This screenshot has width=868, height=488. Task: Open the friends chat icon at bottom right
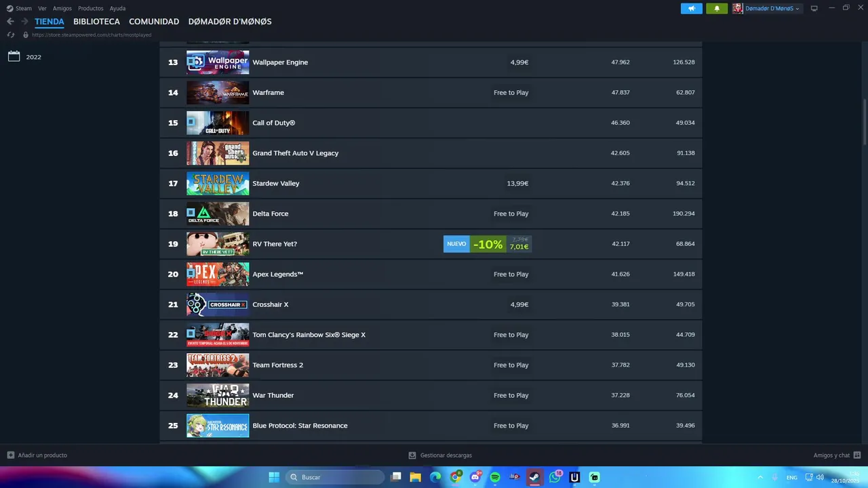pyautogui.click(x=857, y=455)
